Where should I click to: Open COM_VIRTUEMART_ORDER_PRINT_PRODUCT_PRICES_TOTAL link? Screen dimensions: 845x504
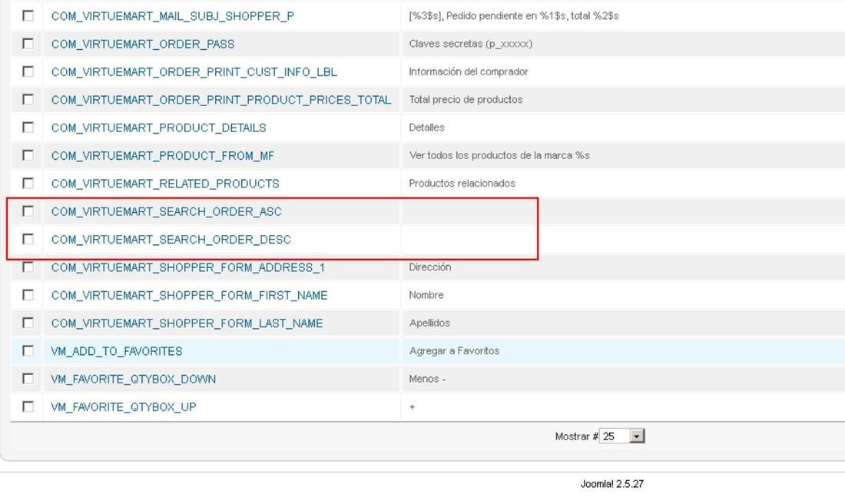pos(221,100)
